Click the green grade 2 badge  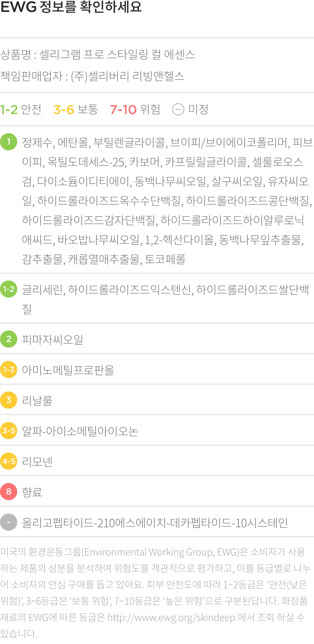tap(9, 339)
